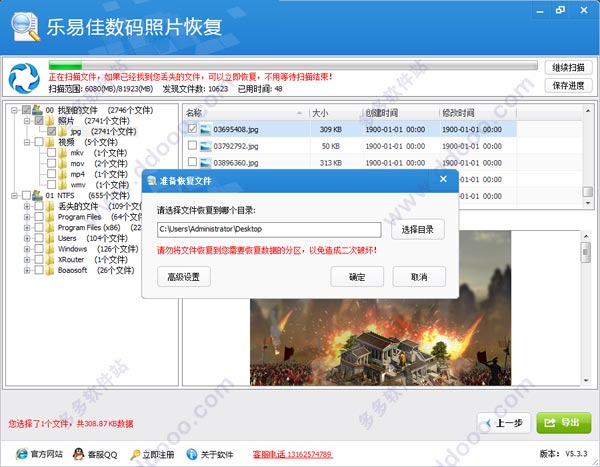Toggle the 照片 folder checkbox
The image size is (600, 467).
click(x=39, y=121)
